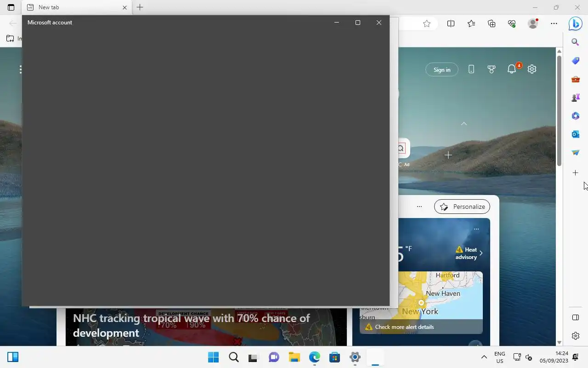588x368 pixels.
Task: Maximize the Microsoft account window
Action: point(358,23)
